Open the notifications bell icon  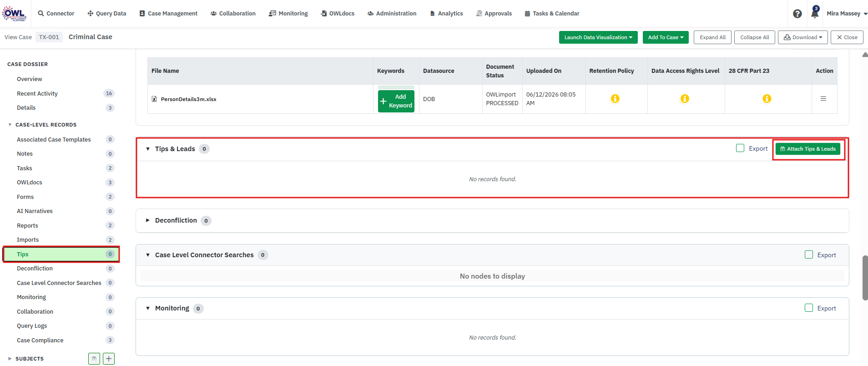(x=815, y=13)
